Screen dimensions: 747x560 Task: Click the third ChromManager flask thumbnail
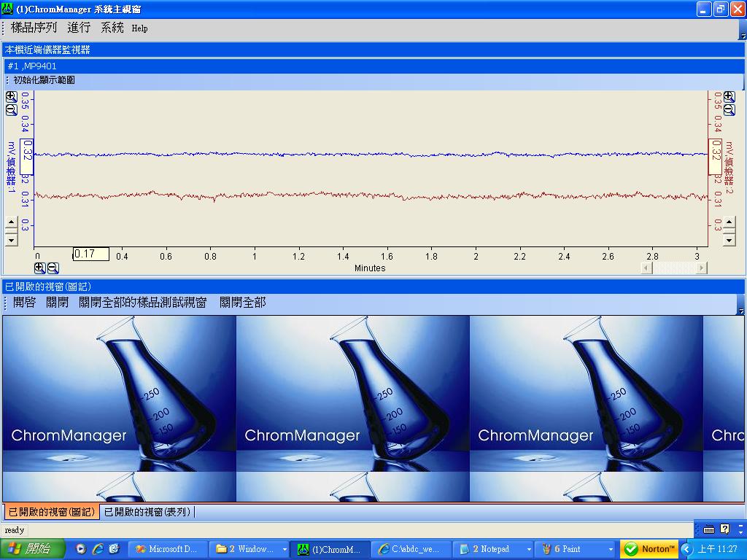(587, 393)
